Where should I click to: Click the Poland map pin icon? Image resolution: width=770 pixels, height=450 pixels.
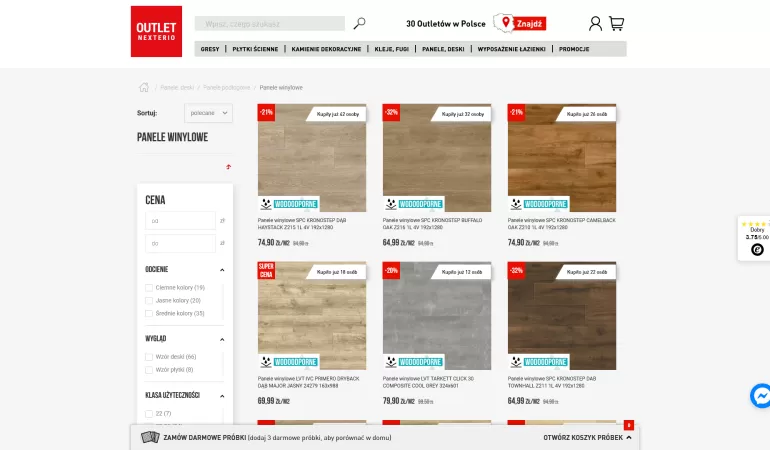pos(503,22)
